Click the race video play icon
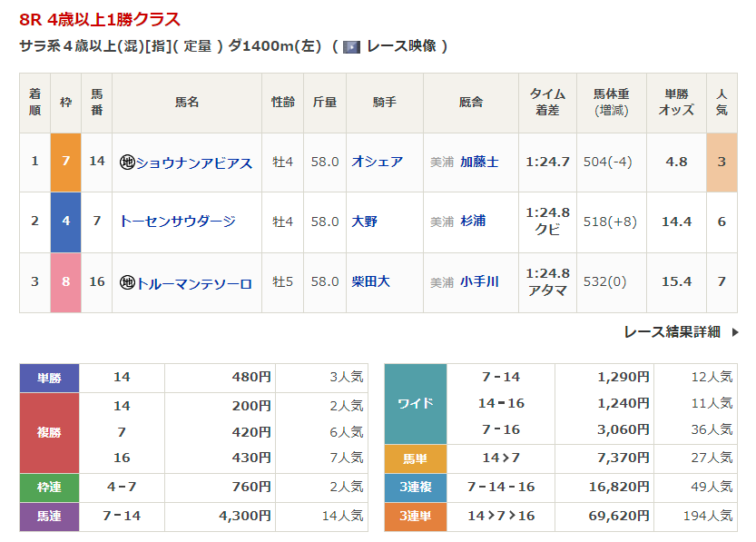 [352, 46]
